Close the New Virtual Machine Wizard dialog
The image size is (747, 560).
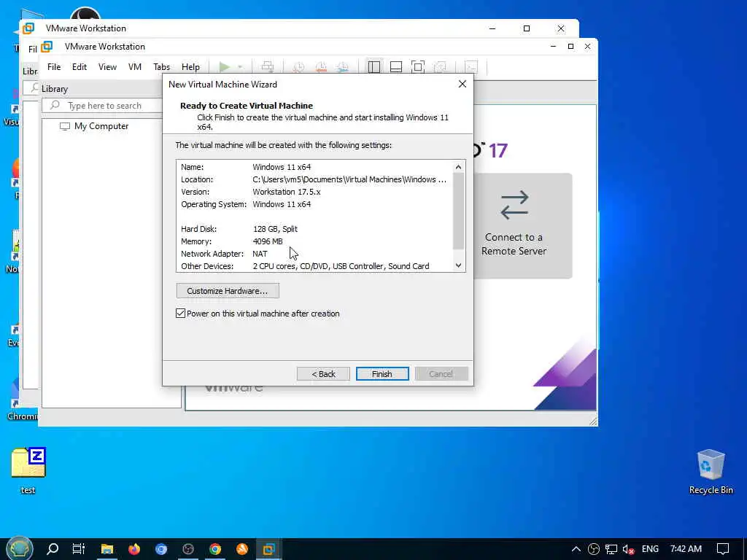coord(462,85)
